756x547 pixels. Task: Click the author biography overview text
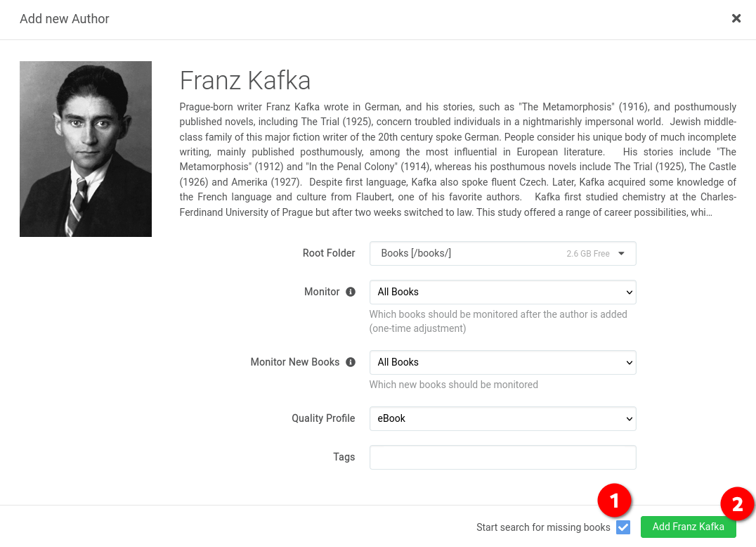tap(457, 159)
